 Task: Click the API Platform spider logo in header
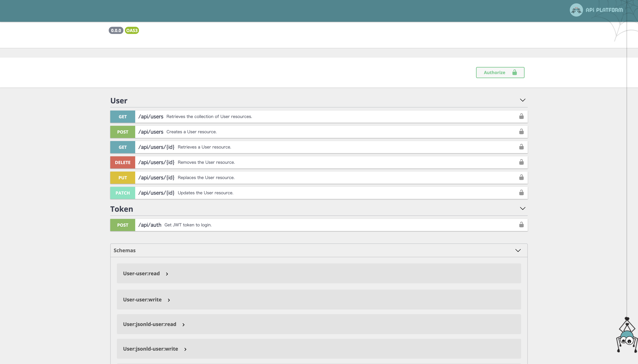tap(576, 10)
